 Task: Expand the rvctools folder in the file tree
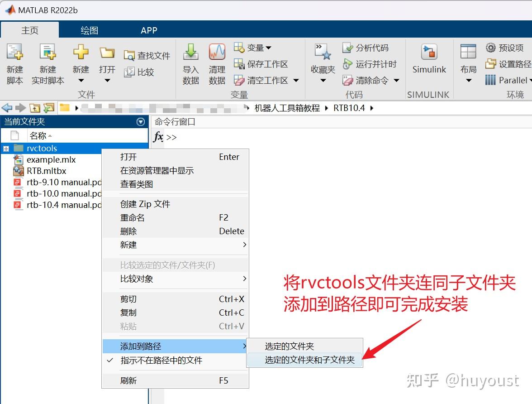pos(5,148)
